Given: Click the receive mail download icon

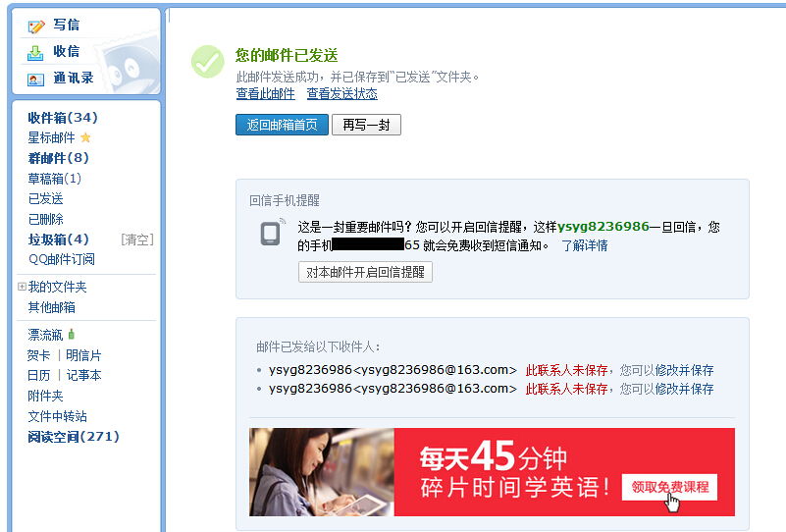Looking at the screenshot, I should [x=36, y=52].
